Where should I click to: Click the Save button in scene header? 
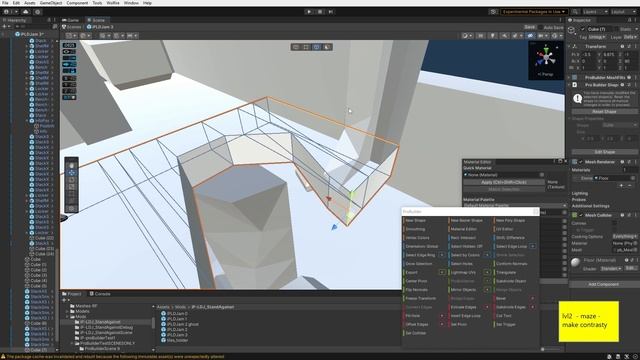(x=530, y=27)
